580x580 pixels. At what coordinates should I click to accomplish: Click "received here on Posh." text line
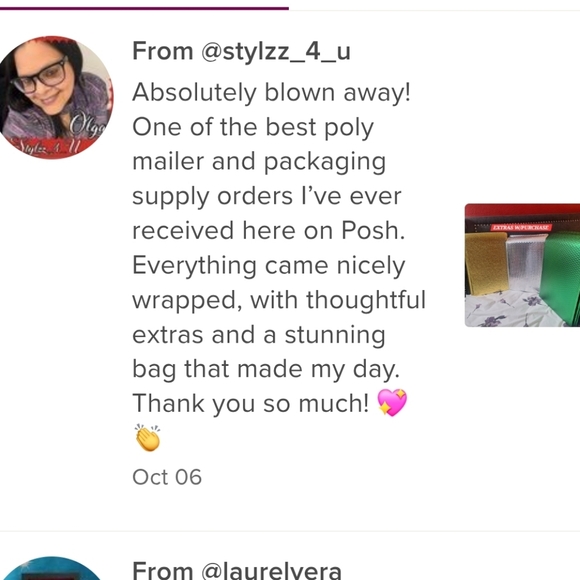pos(269,230)
